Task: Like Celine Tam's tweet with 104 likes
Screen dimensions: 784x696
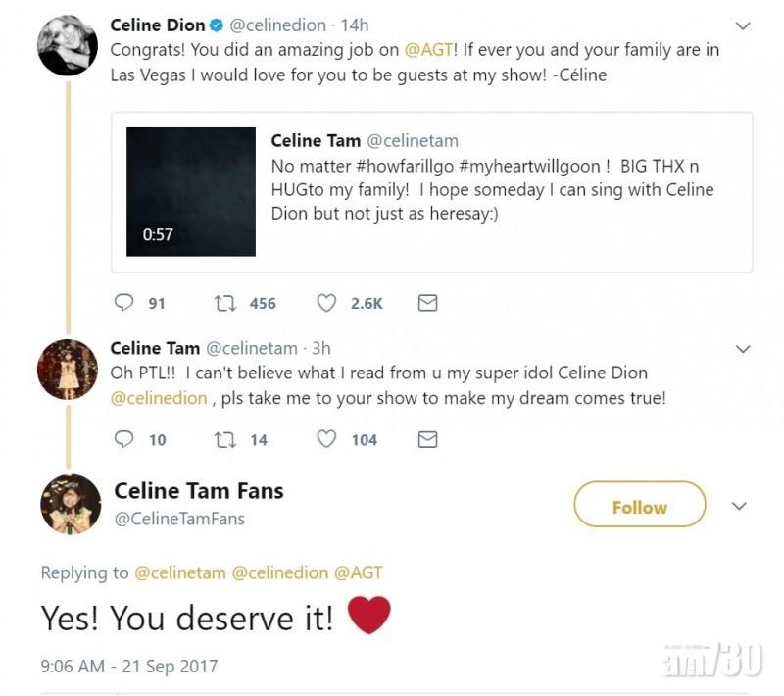Action: (x=326, y=440)
